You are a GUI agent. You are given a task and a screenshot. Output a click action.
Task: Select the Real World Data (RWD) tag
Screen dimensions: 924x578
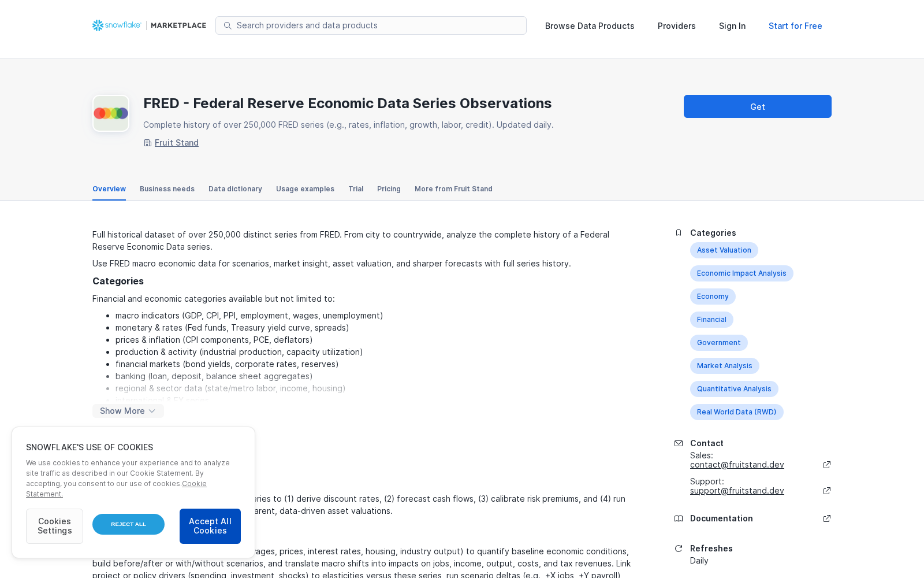click(x=737, y=412)
